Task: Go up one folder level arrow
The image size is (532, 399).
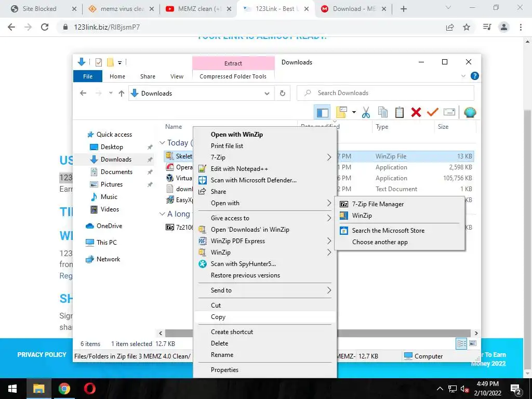Action: click(122, 94)
